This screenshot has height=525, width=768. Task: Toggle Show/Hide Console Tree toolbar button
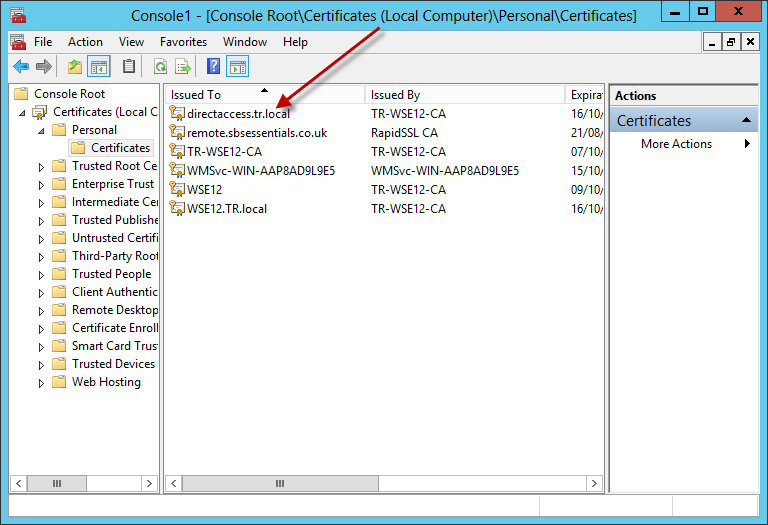(99, 67)
